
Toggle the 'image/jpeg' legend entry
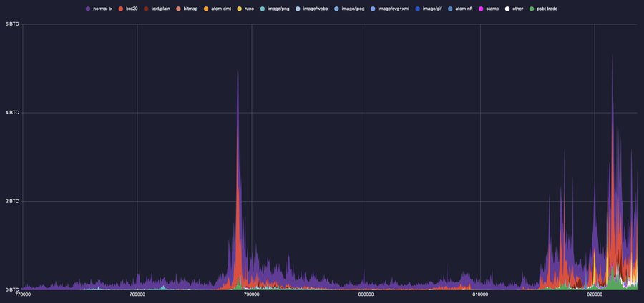pos(349,9)
